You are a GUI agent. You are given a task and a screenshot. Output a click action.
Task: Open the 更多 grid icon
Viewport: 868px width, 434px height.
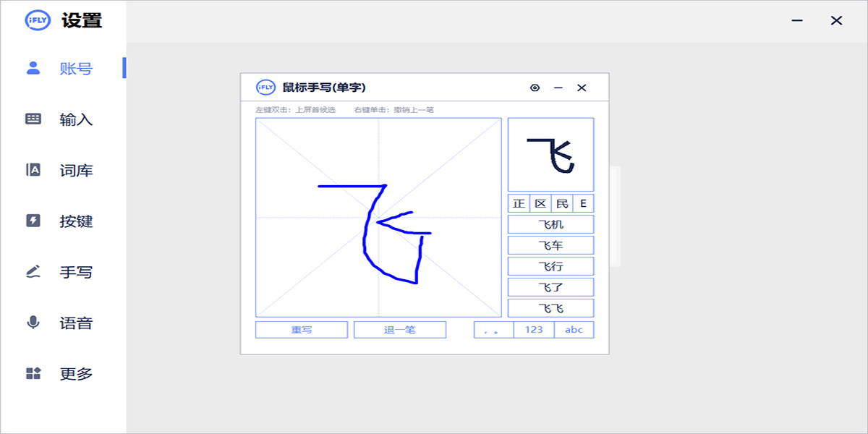point(33,374)
